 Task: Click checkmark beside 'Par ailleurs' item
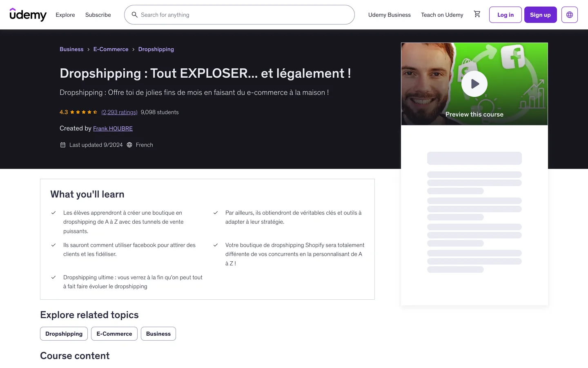(216, 213)
